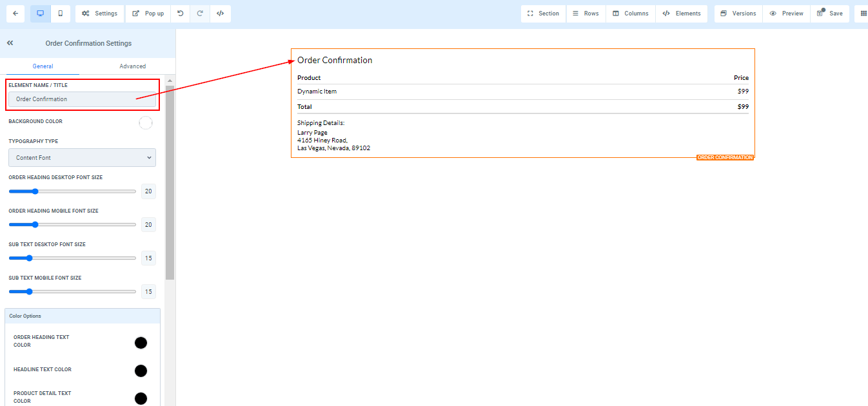This screenshot has height=406, width=868.
Task: Open the Typography Type dropdown
Action: [82, 158]
